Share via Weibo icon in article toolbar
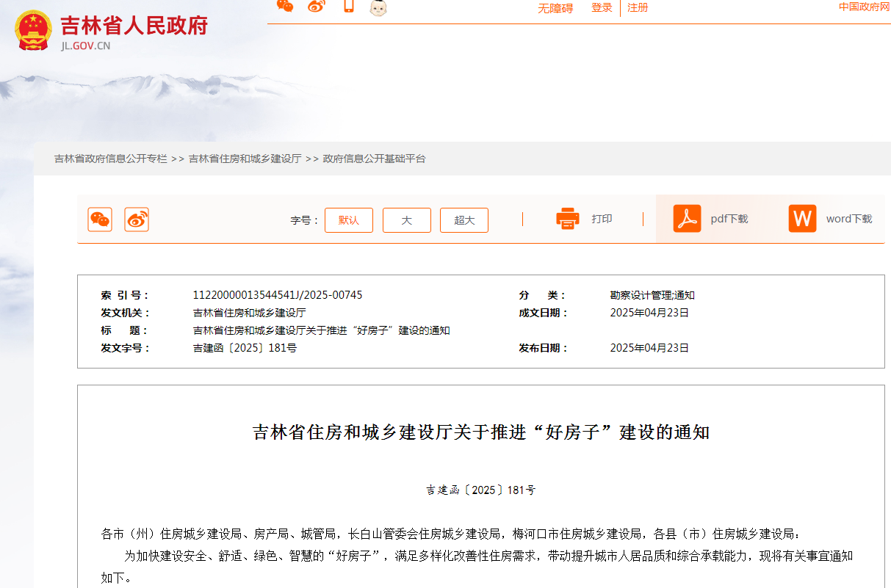891x588 pixels. pos(137,219)
